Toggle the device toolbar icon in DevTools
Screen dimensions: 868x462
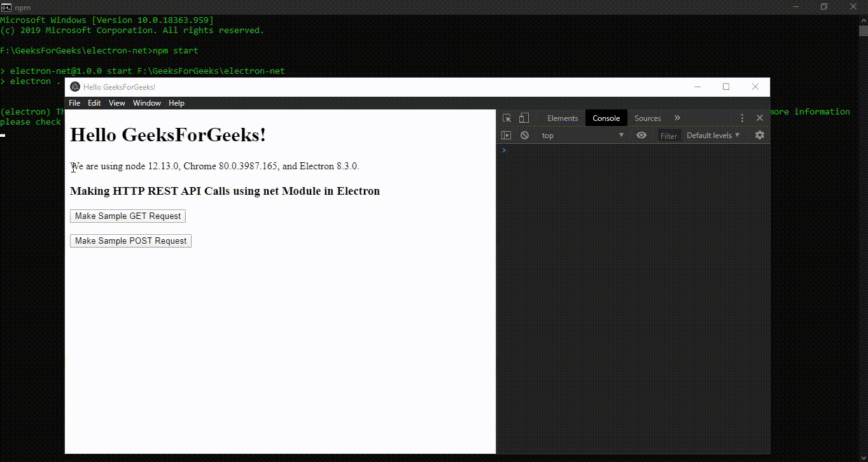524,118
